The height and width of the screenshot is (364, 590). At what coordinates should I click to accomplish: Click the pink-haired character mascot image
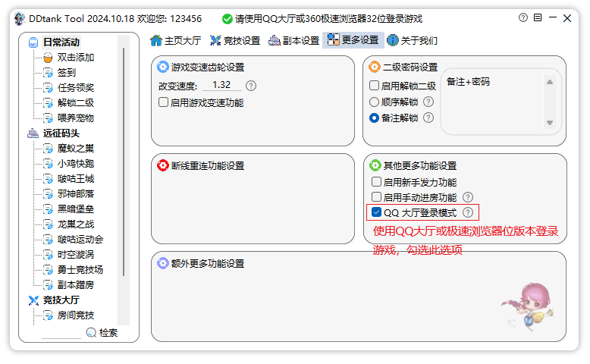click(x=529, y=307)
